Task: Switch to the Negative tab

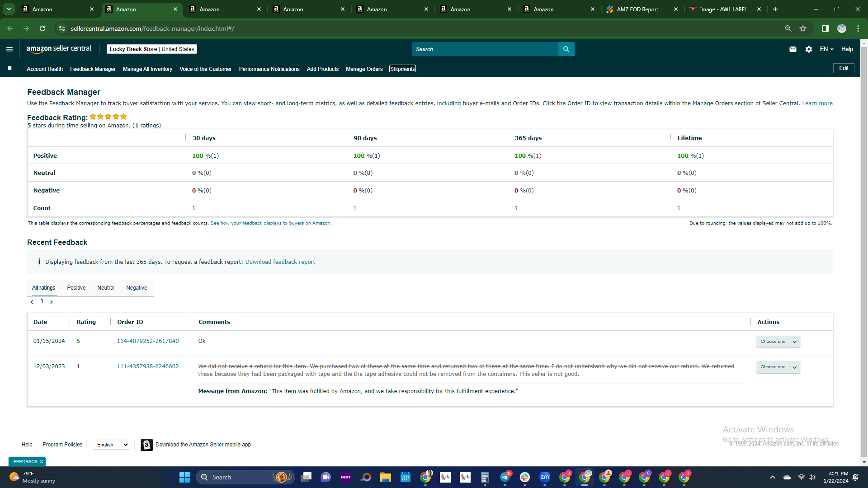Action: coord(137,288)
